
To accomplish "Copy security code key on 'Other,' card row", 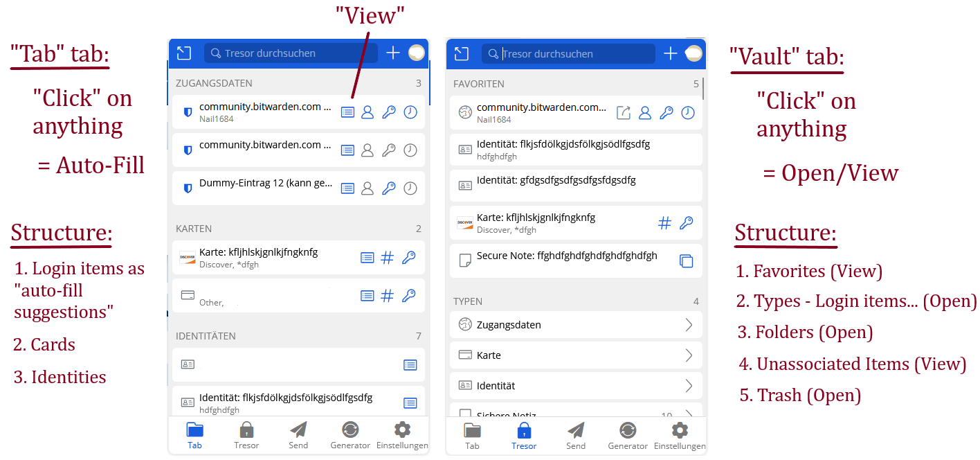I will click(409, 296).
